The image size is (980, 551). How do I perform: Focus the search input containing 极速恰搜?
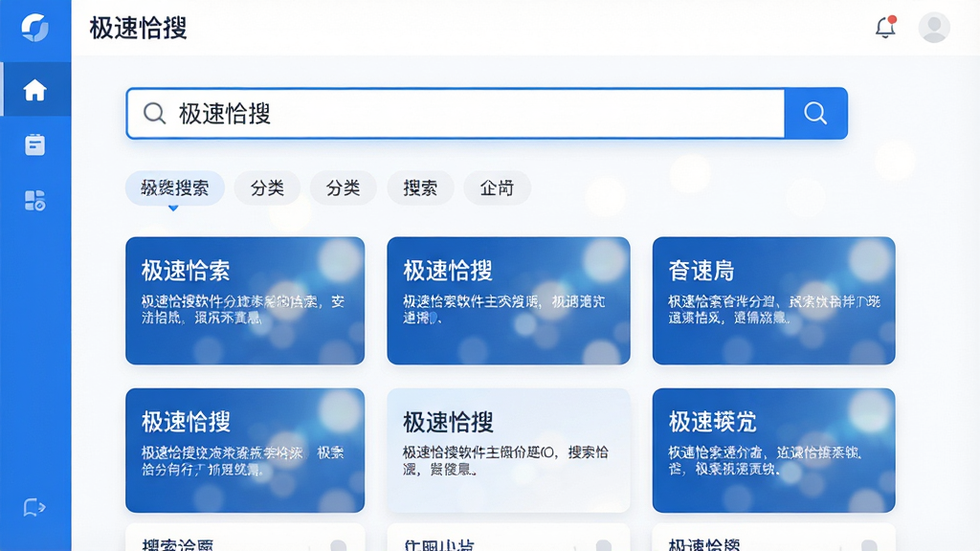click(x=456, y=113)
